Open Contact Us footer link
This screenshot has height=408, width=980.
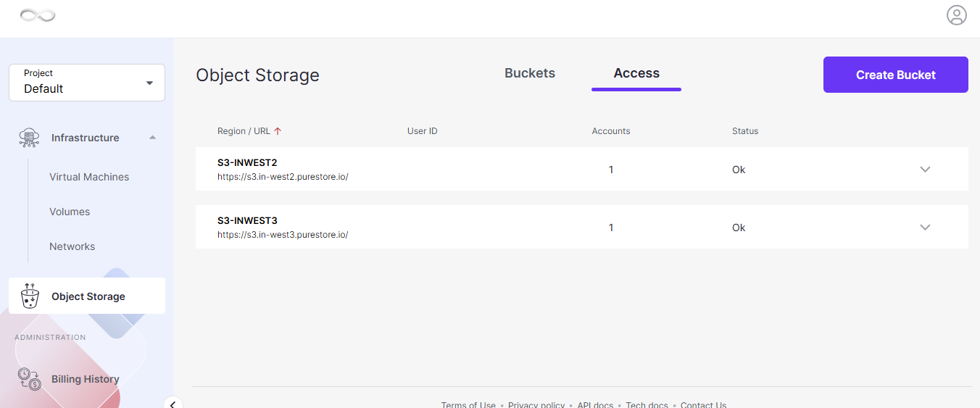pos(703,404)
